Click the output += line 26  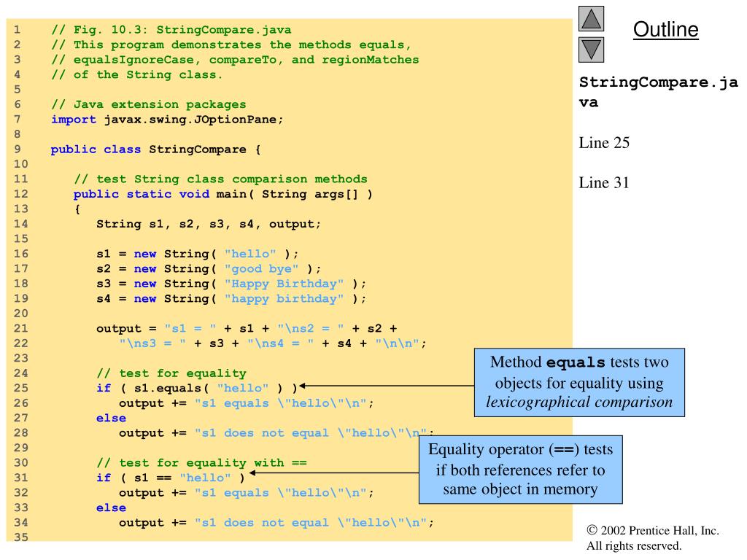coord(247,403)
